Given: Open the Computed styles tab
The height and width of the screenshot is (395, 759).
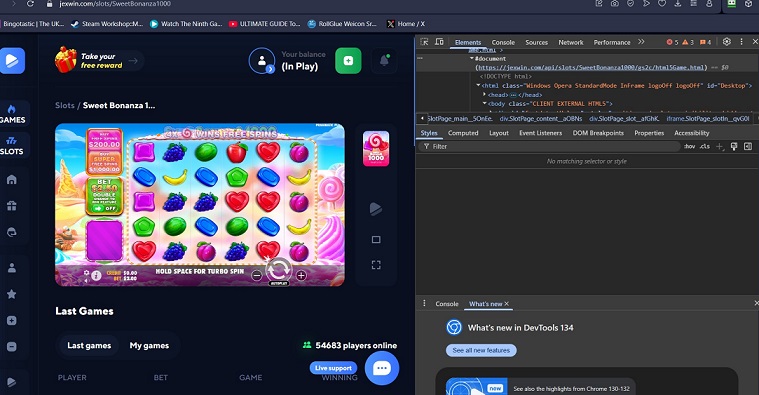Looking at the screenshot, I should [463, 133].
